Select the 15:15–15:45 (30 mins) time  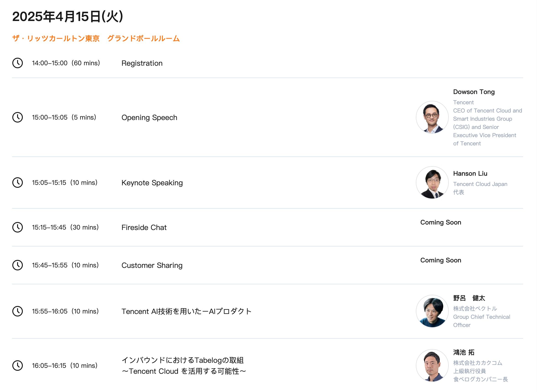click(x=65, y=227)
